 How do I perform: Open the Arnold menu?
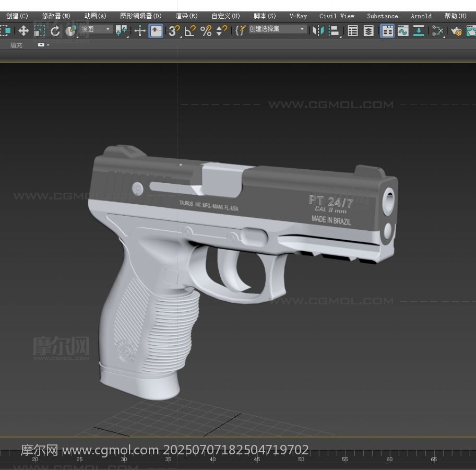[421, 16]
